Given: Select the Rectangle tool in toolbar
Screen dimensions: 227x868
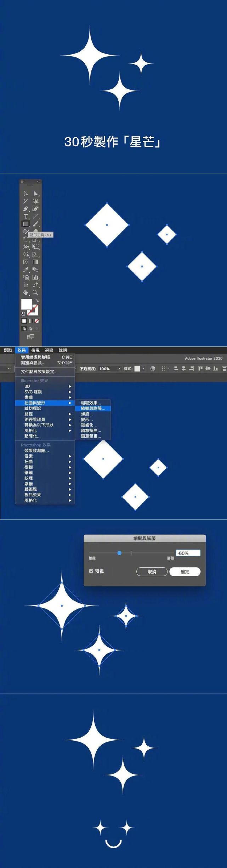Looking at the screenshot, I should [26, 224].
